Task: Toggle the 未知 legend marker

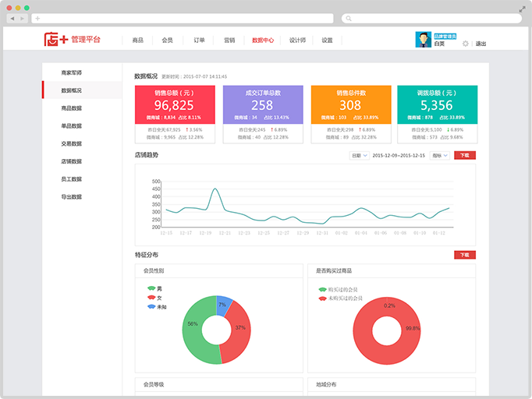Action: (151, 307)
